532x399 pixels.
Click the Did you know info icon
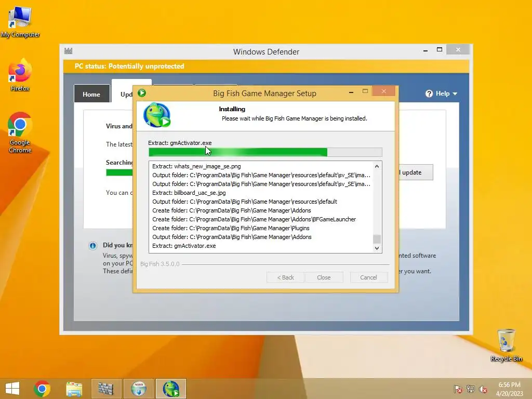coord(92,246)
